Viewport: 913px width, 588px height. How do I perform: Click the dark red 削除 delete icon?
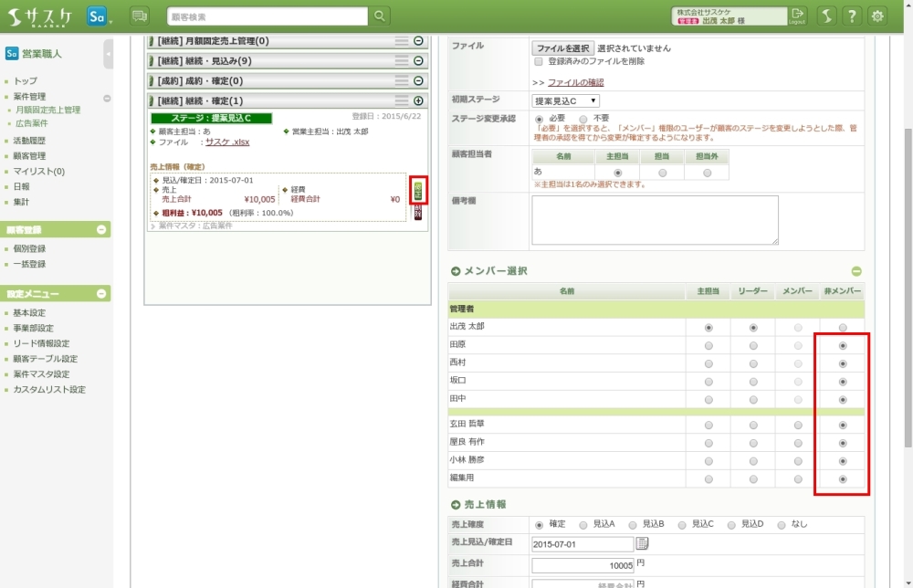(x=418, y=212)
